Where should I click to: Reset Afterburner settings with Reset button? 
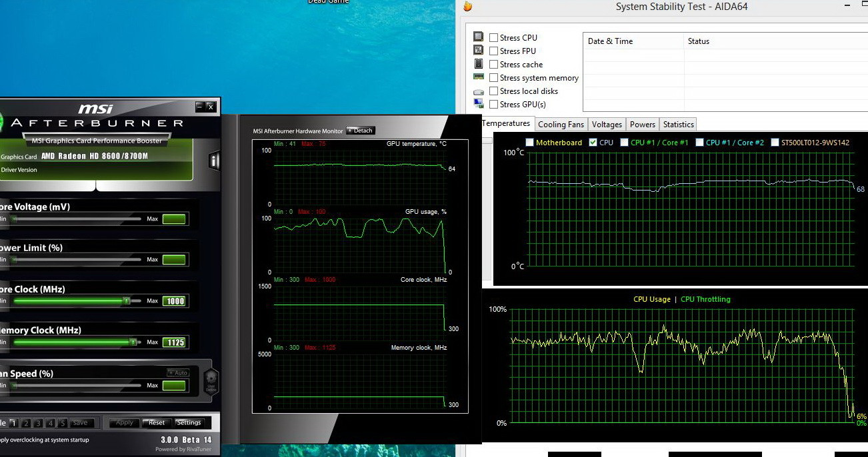[x=157, y=422]
